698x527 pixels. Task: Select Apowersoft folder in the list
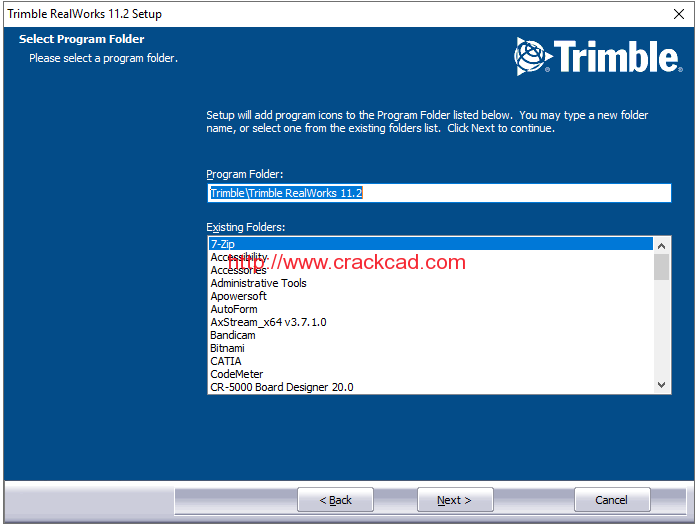pyautogui.click(x=430, y=296)
